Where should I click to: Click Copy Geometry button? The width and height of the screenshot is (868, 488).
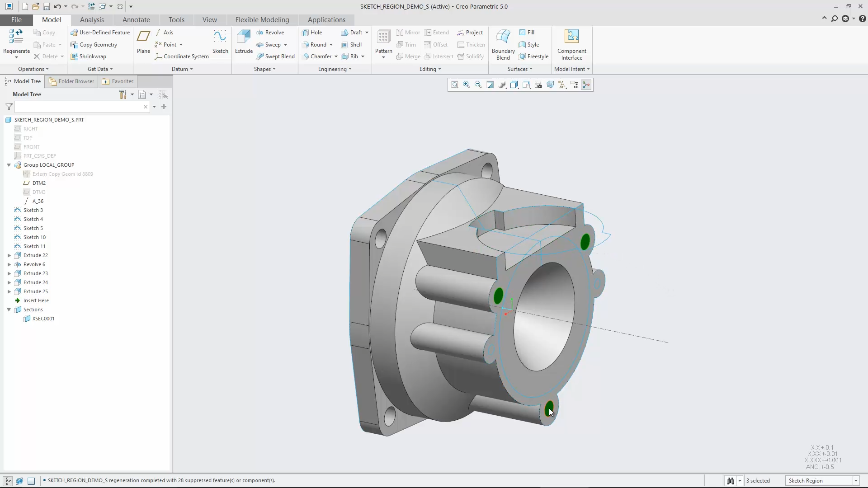[x=94, y=45]
